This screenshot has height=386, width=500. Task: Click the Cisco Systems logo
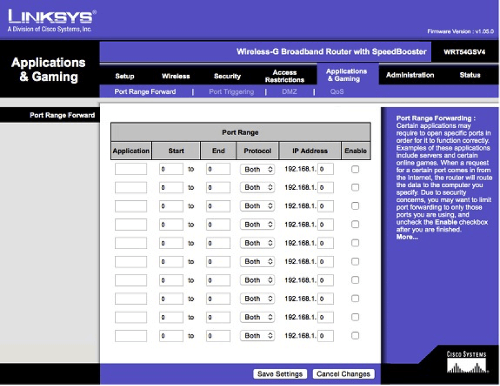point(467,362)
